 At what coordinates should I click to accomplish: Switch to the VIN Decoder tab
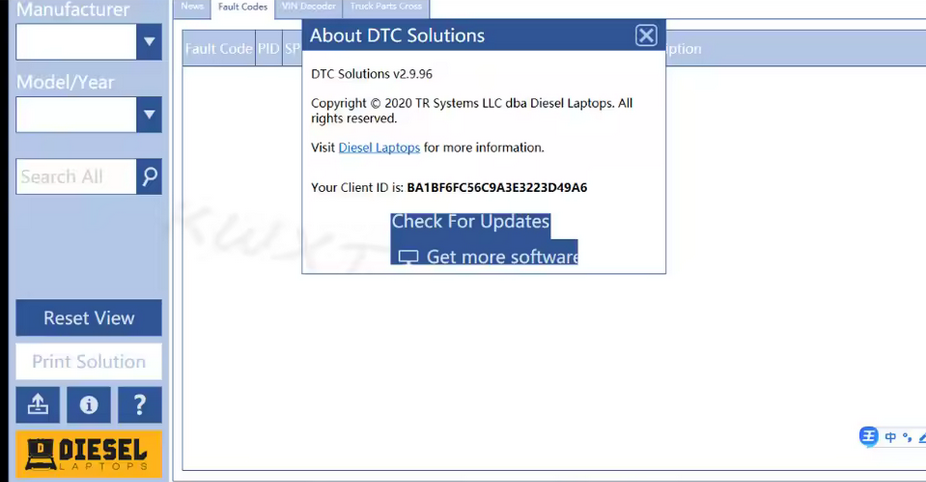click(308, 7)
